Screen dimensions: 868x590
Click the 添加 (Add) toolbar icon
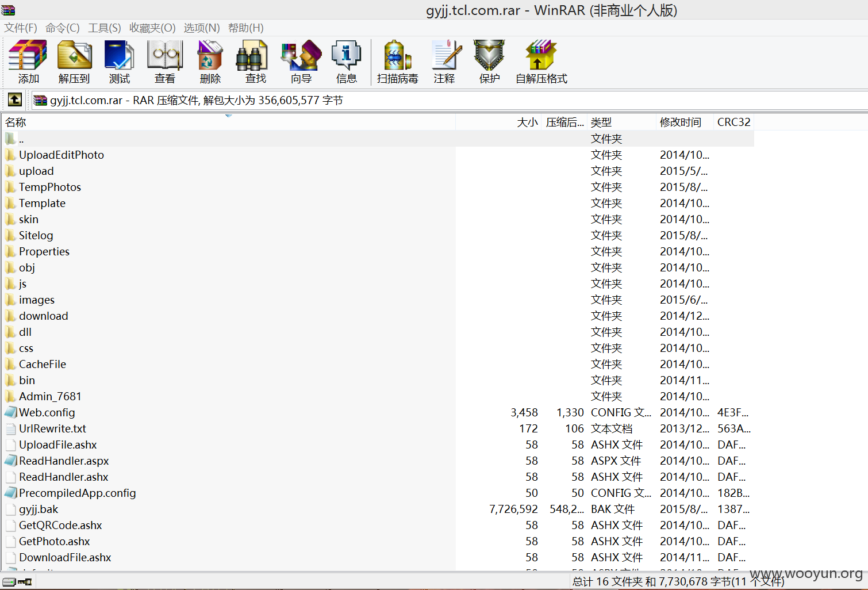[x=28, y=61]
